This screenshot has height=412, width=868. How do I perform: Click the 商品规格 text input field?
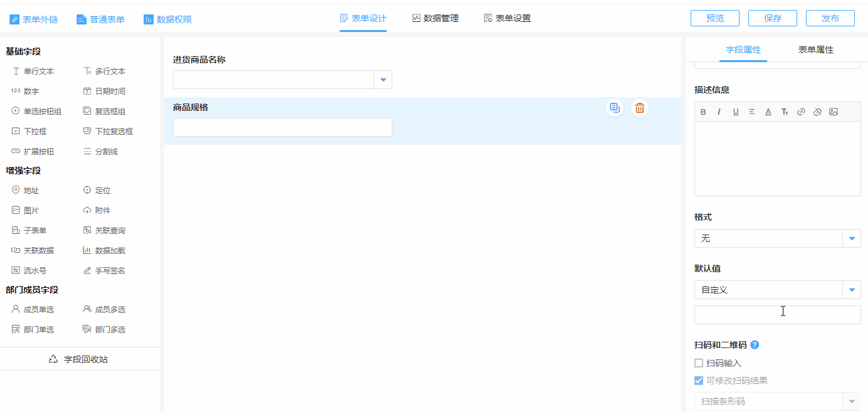(282, 127)
